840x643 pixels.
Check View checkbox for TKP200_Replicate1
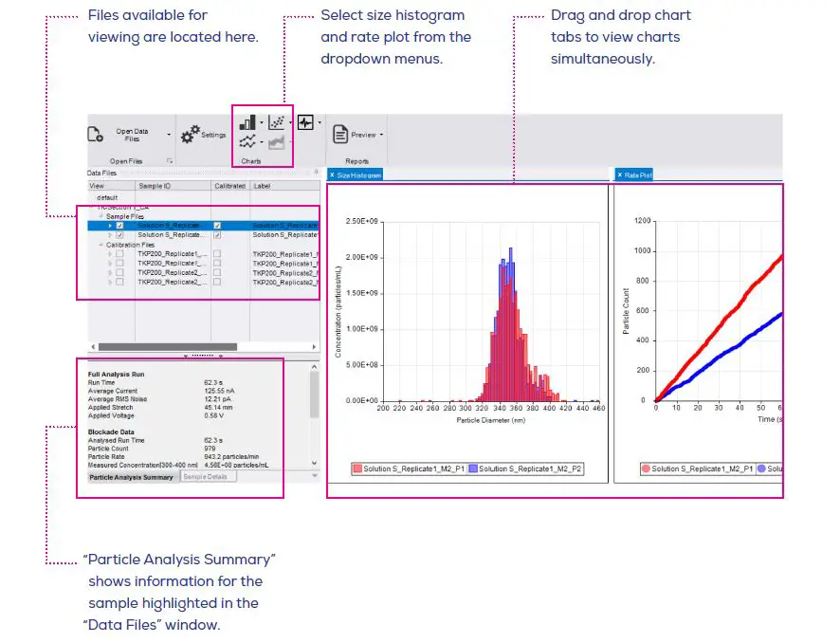[x=119, y=254]
